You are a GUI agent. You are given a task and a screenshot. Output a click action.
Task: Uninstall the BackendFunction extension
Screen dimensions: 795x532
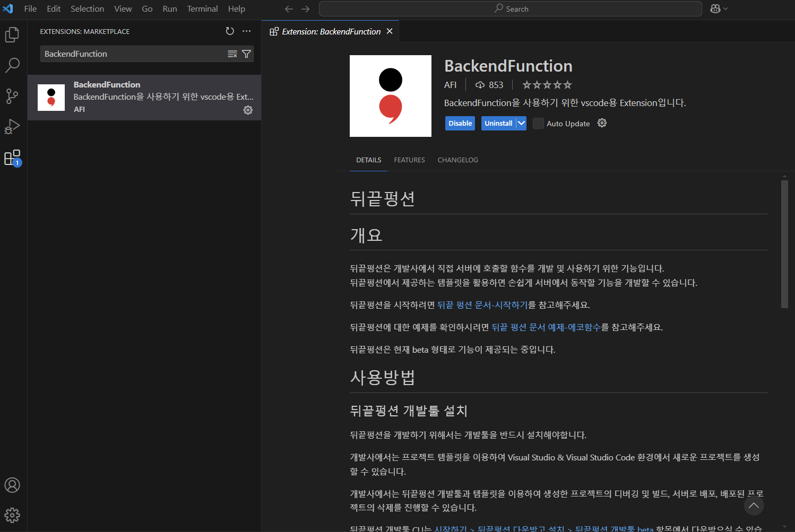pyautogui.click(x=498, y=123)
